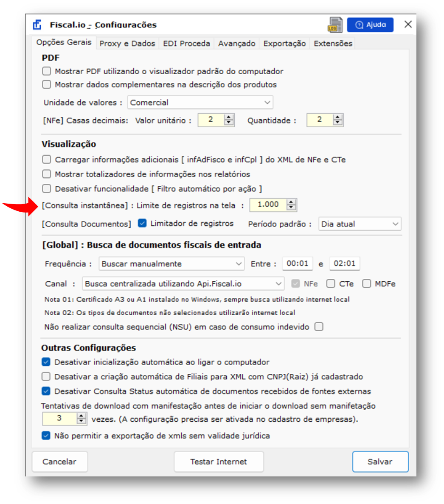This screenshot has height=504, width=444.
Task: Check the CTe checkbox
Action: (331, 283)
